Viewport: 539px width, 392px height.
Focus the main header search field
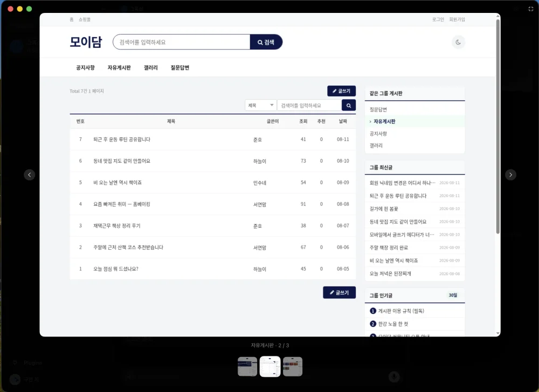[x=182, y=42]
